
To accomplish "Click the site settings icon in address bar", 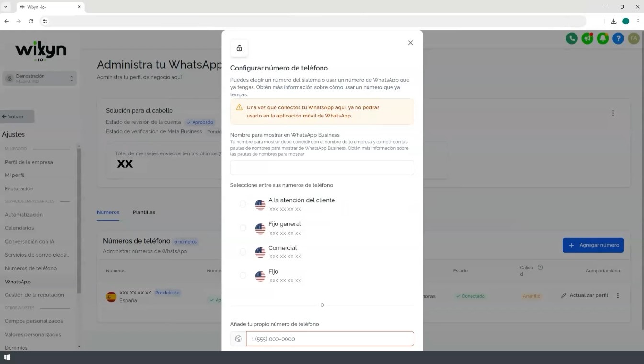I will [x=45, y=21].
